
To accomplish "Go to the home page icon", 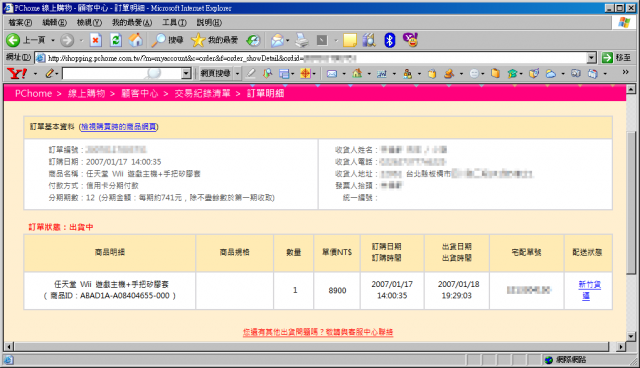I will coord(136,40).
